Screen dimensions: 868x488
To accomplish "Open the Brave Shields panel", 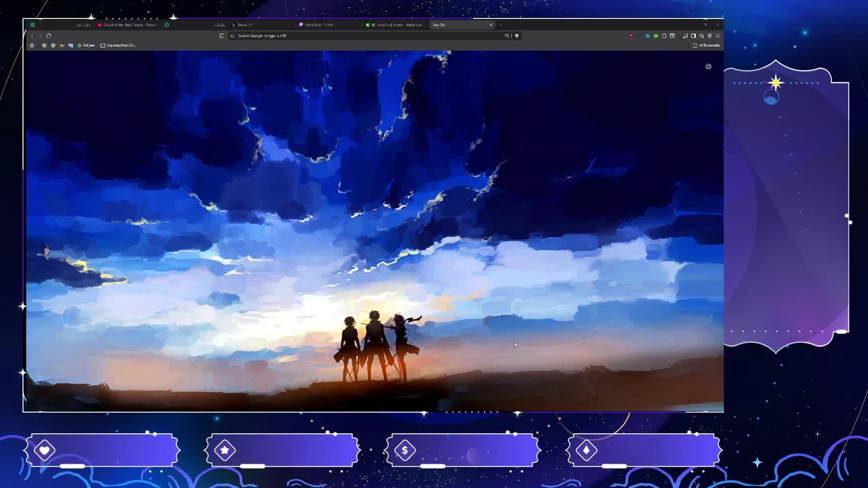I will click(517, 35).
